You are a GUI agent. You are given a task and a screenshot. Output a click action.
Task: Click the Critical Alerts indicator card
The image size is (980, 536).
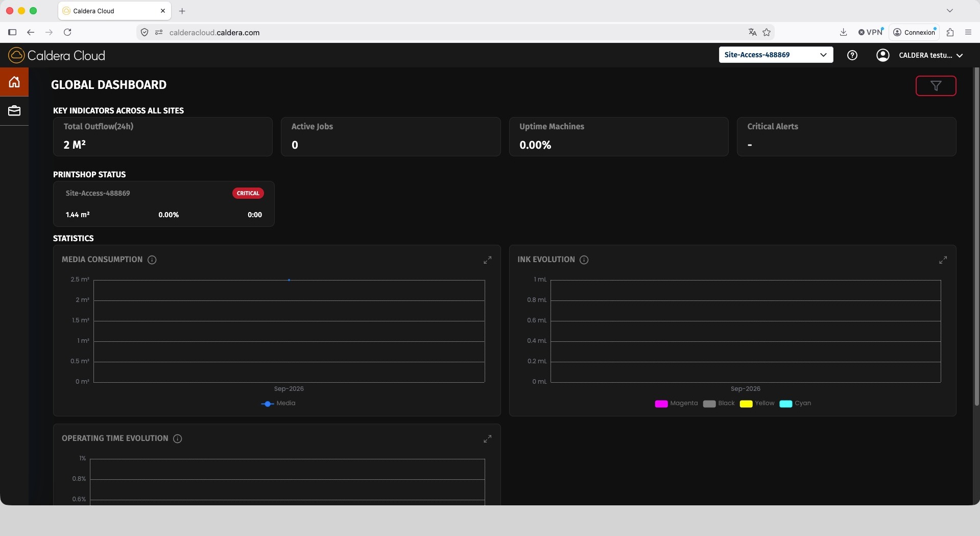[x=846, y=136]
